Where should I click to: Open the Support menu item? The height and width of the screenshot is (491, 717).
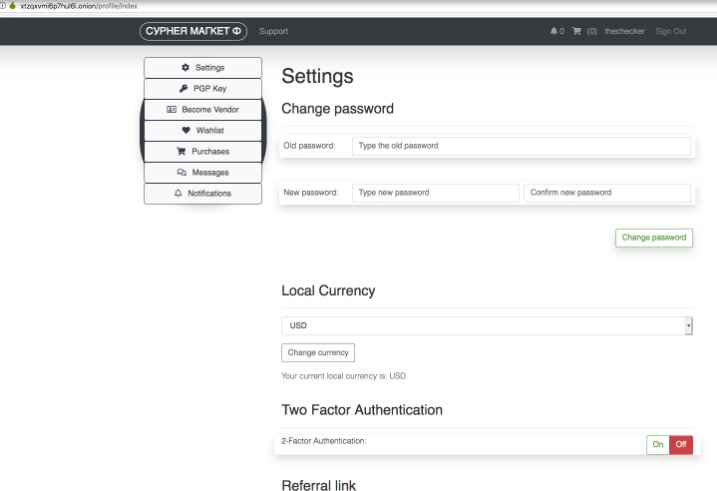[x=273, y=31]
